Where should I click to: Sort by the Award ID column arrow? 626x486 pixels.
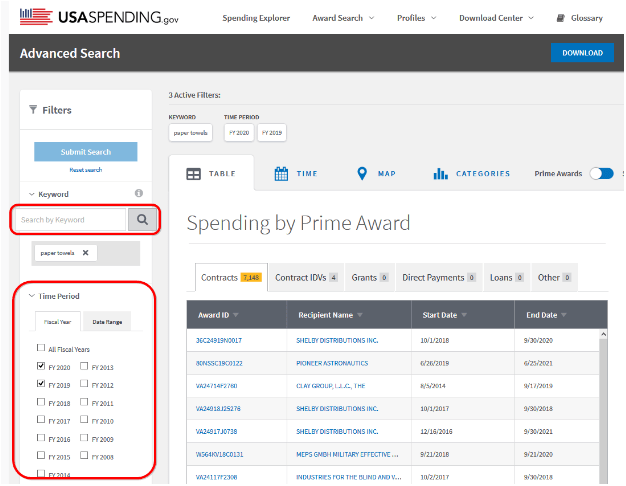(236, 315)
